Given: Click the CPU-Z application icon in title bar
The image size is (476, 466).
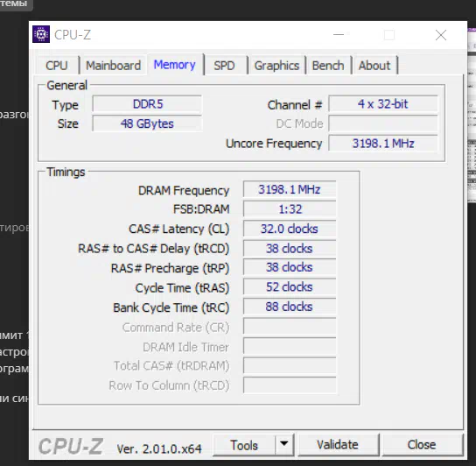Looking at the screenshot, I should pyautogui.click(x=41, y=34).
